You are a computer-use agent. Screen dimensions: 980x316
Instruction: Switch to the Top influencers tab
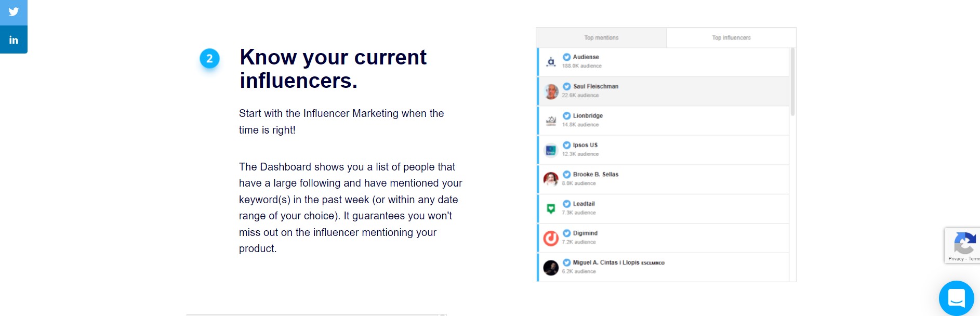[x=731, y=38]
